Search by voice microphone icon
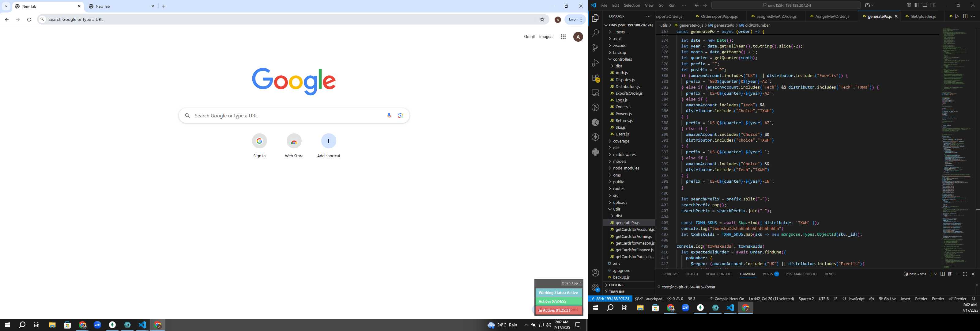The height and width of the screenshot is (331, 980). 389,116
